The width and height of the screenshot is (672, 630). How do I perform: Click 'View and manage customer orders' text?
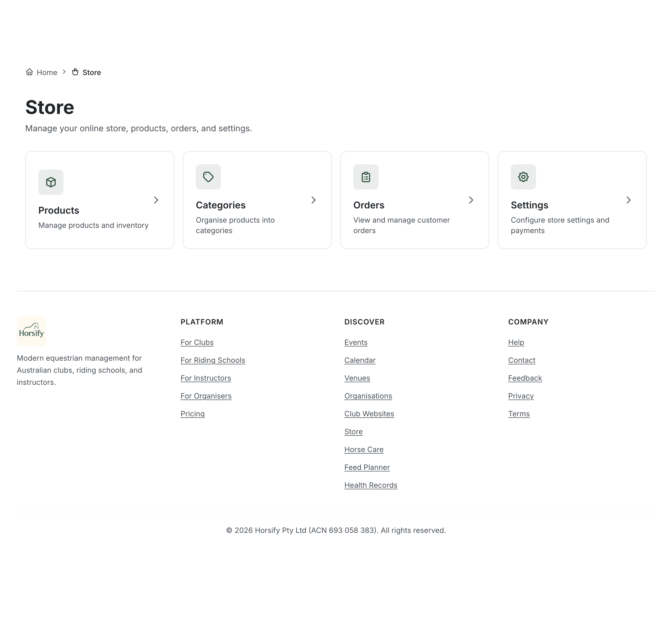[402, 225]
